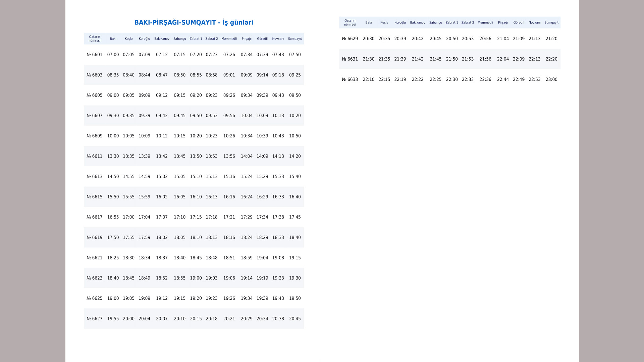Click the BAKI-PİRŞAĞI-SUMQAYIT timetable title
Viewport: 644px width, 362px height.
pyautogui.click(x=194, y=22)
